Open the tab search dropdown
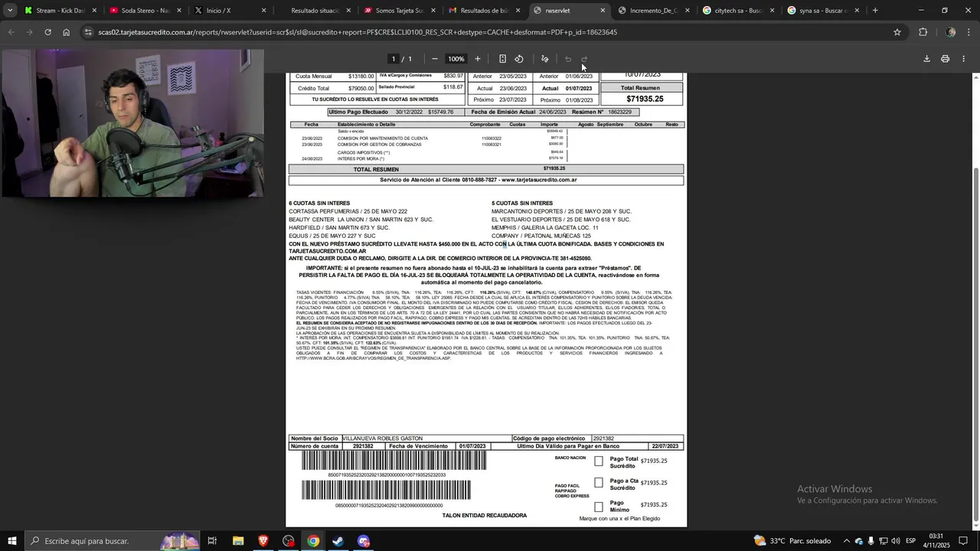Viewport: 980px width, 551px height. point(10,11)
